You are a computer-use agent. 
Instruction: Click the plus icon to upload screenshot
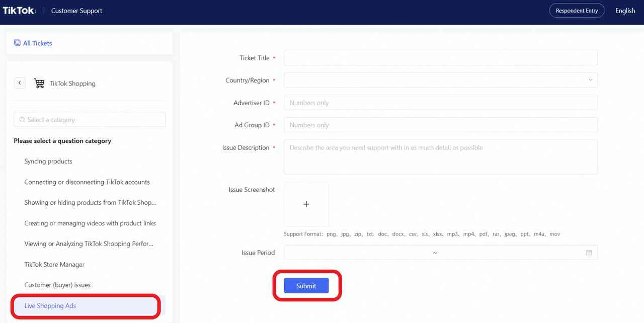[x=306, y=204]
